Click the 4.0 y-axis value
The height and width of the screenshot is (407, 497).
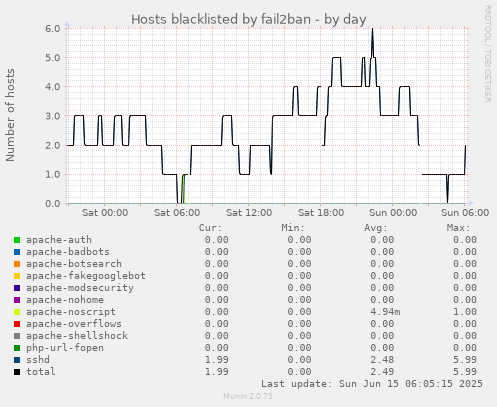(x=53, y=87)
